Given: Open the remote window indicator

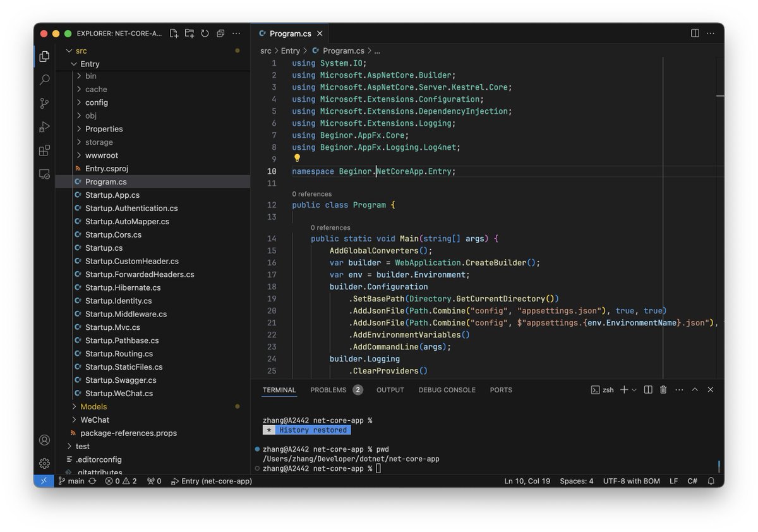Looking at the screenshot, I should tap(44, 481).
